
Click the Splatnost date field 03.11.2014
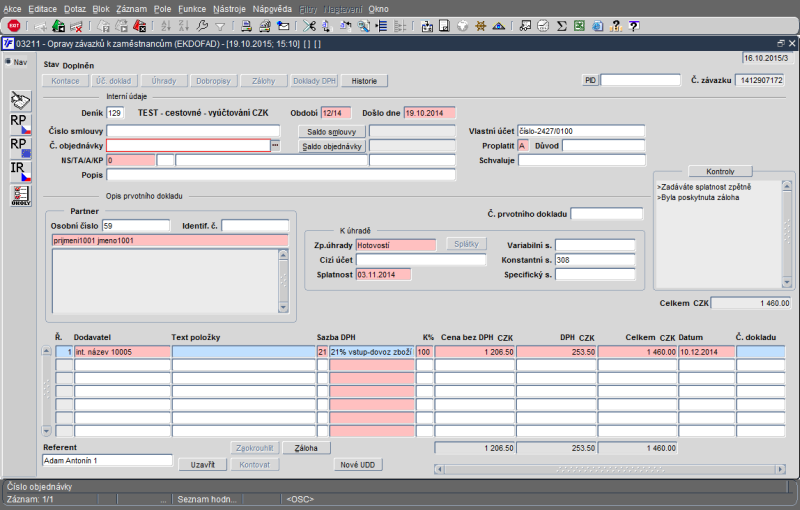pyautogui.click(x=384, y=274)
